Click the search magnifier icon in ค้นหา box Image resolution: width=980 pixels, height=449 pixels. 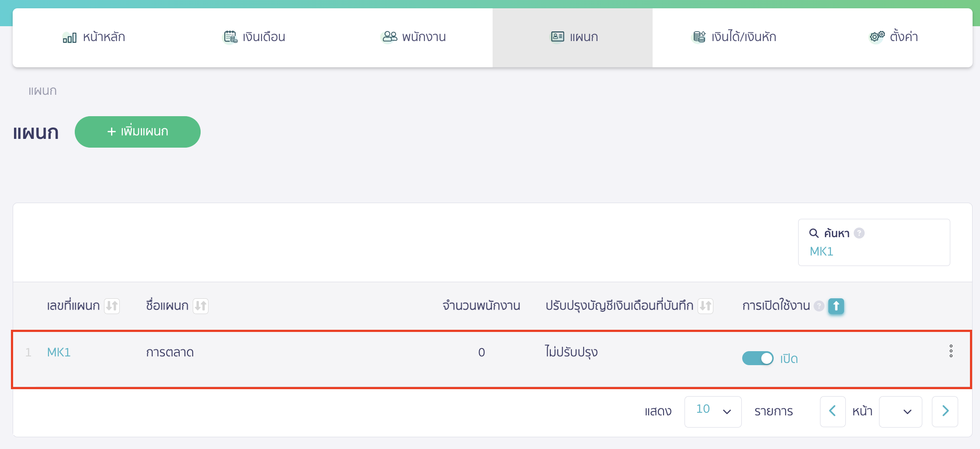[814, 233]
